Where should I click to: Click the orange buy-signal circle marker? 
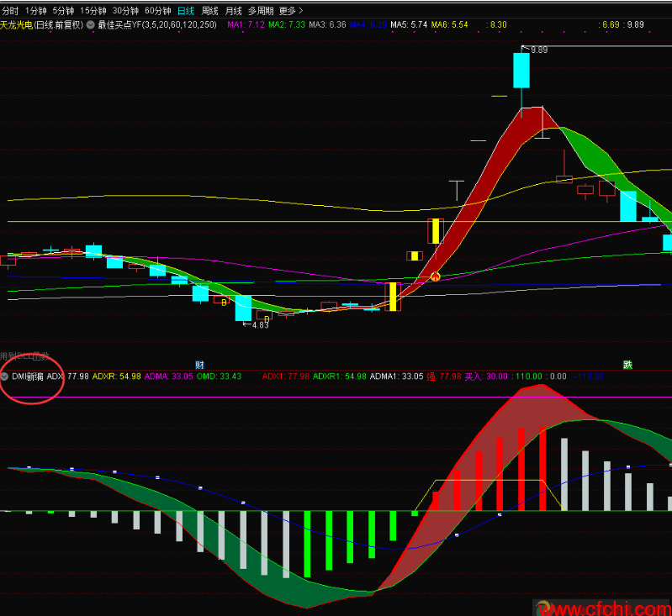pyautogui.click(x=436, y=276)
